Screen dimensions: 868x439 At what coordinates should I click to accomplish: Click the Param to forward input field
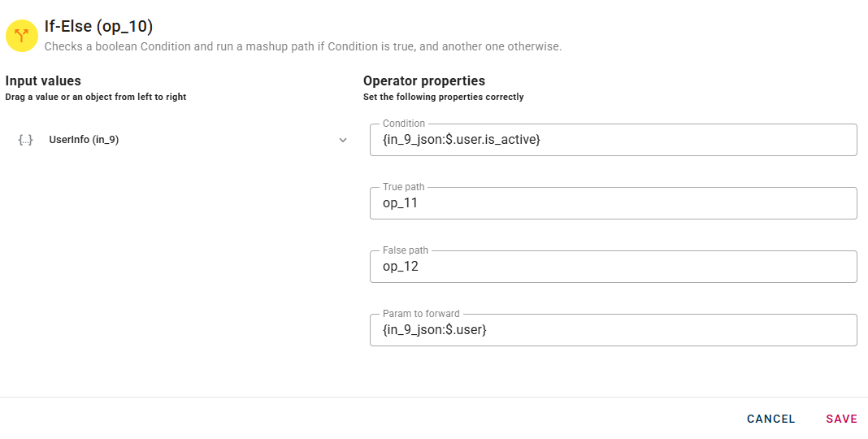tap(613, 330)
